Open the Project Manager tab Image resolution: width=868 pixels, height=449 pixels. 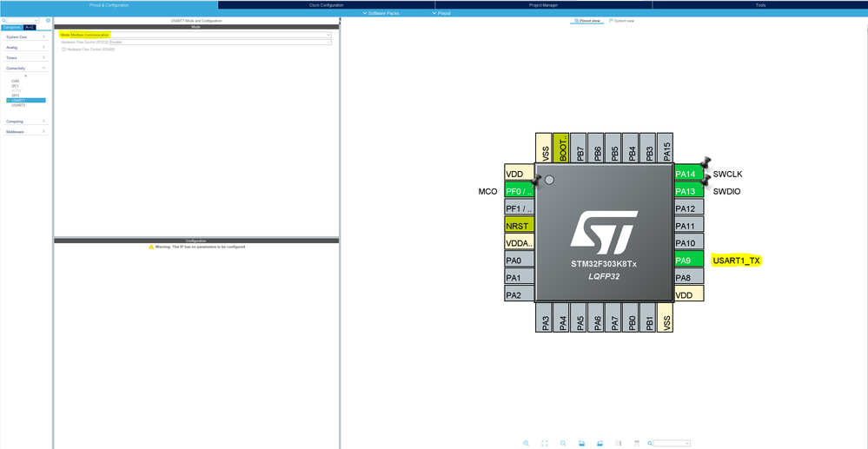(x=544, y=5)
